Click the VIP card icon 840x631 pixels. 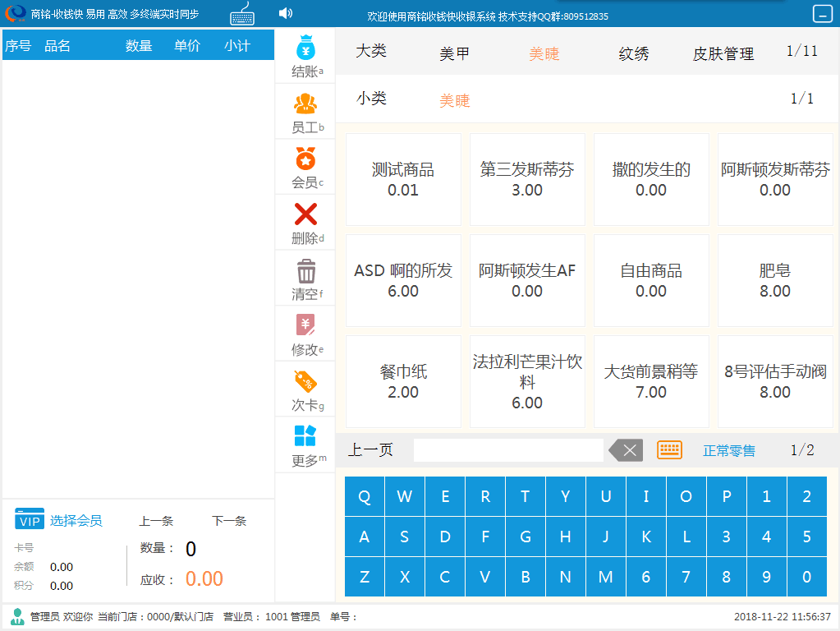(x=30, y=518)
